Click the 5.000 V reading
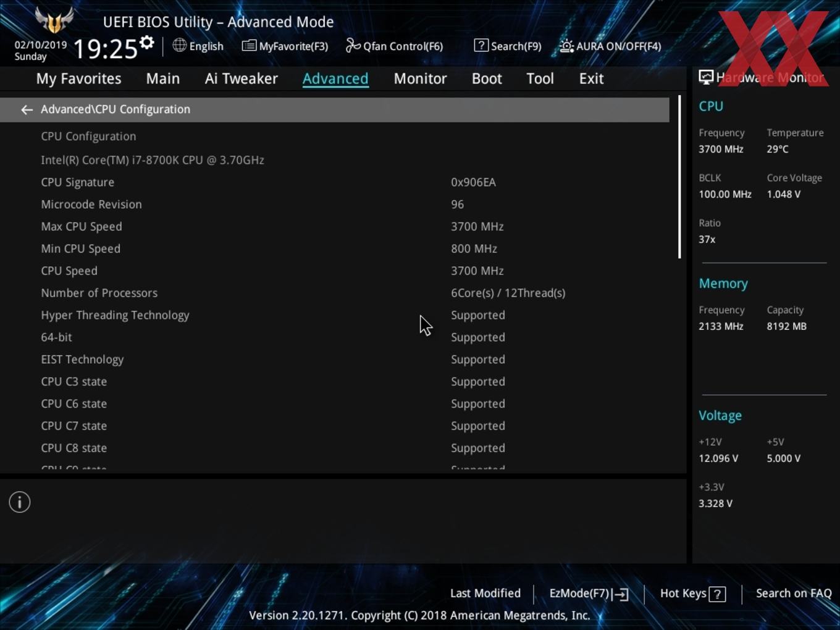The image size is (840, 630). (x=783, y=459)
